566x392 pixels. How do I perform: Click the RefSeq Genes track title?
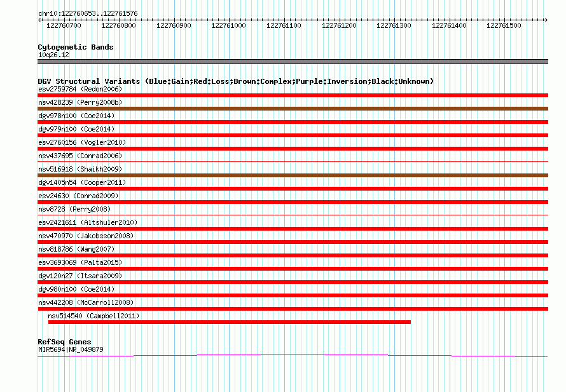64,342
